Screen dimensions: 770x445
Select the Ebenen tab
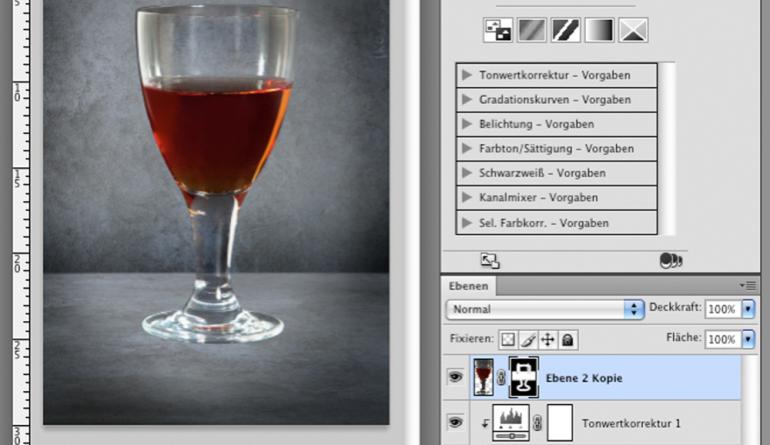468,286
